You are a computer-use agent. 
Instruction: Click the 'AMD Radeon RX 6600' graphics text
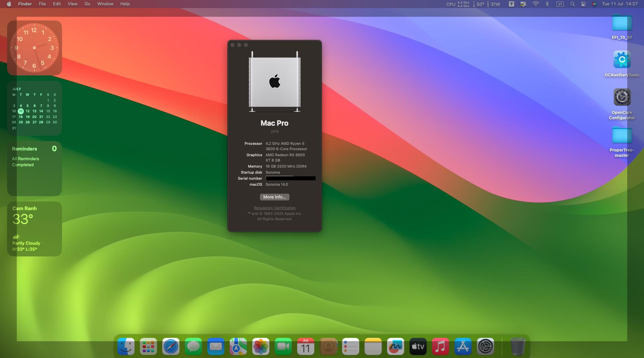[x=285, y=155]
